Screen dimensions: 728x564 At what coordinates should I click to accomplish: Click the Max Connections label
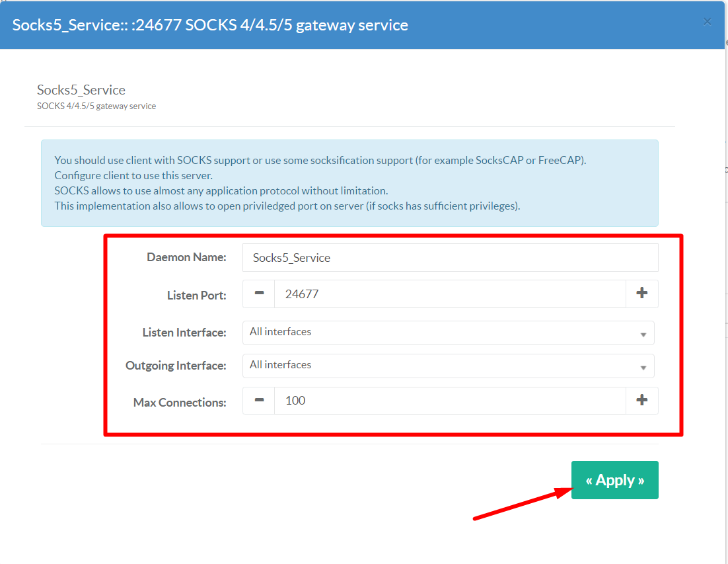(x=180, y=402)
